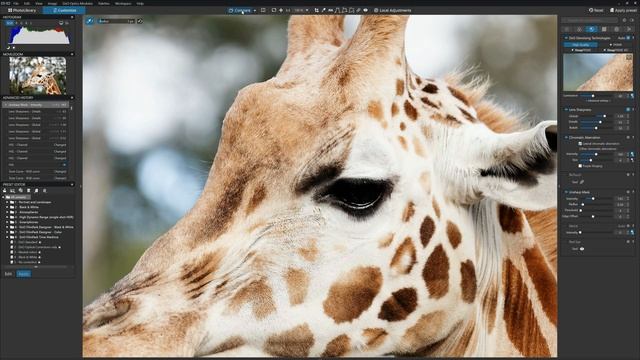Screen dimensions: 640x360
Task: Click the Move/Zoom giraffe thumbnail
Action: 38,76
